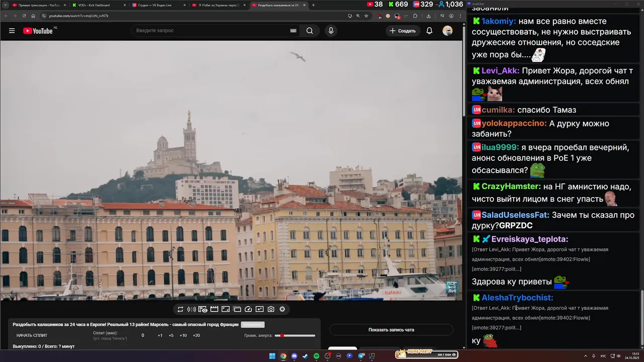Click the speedometer speed icon below video
The width and height of the screenshot is (644, 362).
pyautogui.click(x=248, y=309)
